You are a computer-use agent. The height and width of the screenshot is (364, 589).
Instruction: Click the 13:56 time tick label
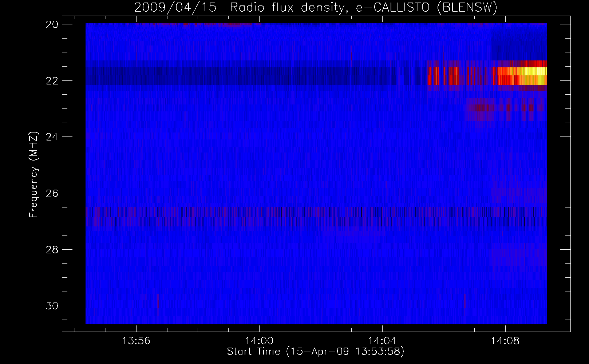click(136, 341)
